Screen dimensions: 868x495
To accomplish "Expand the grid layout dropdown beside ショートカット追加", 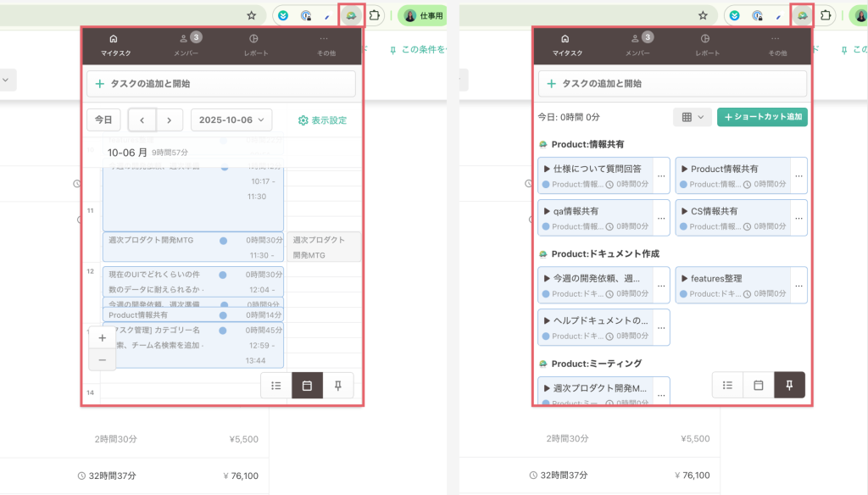I will point(693,118).
